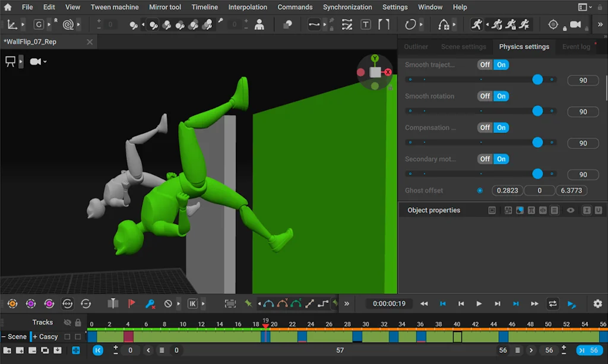Image resolution: width=608 pixels, height=364 pixels.
Task: Expand the IK button dropdown on the timeline toolbar
Action: [x=204, y=303]
